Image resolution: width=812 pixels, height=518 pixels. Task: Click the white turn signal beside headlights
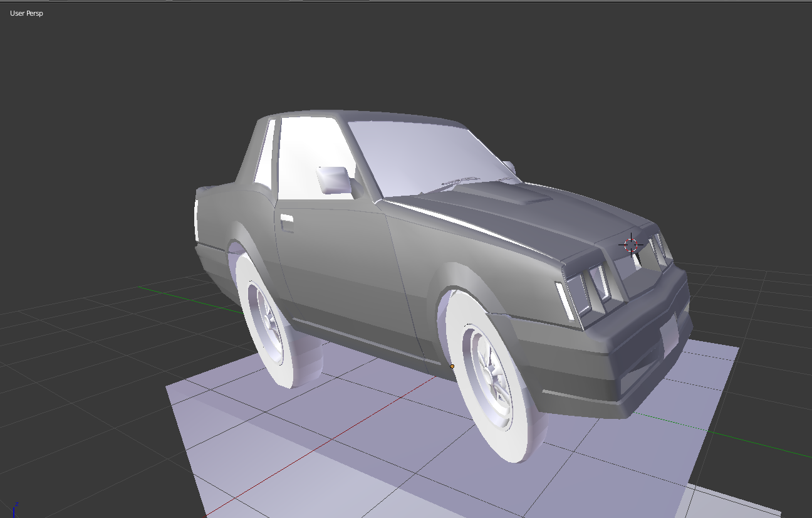tap(565, 300)
